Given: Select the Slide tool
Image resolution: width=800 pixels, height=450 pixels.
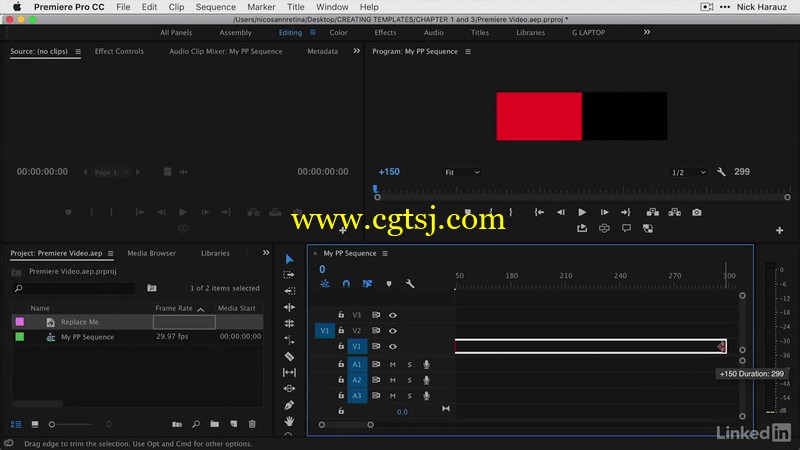Looking at the screenshot, I should pyautogui.click(x=289, y=388).
